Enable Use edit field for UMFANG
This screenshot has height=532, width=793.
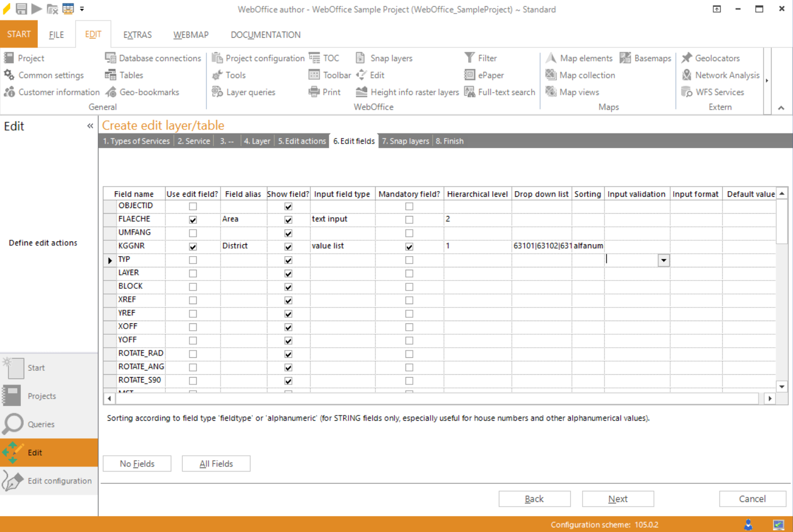tap(192, 232)
